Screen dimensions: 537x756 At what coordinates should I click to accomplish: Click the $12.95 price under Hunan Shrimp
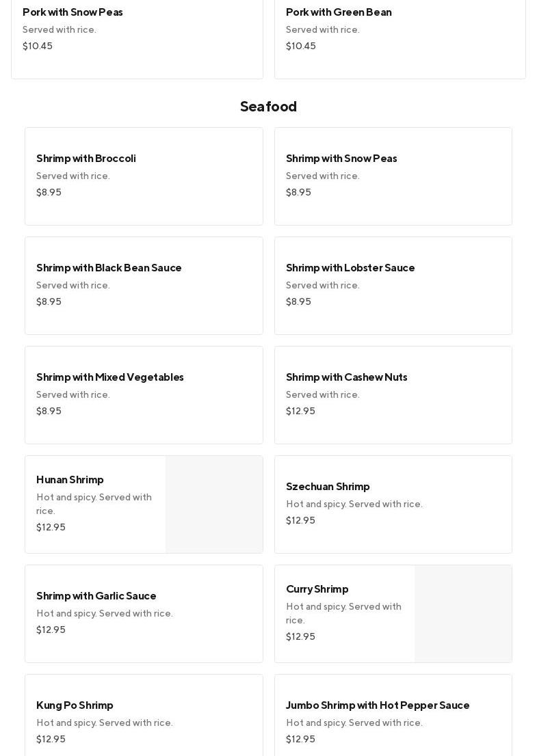pos(51,528)
